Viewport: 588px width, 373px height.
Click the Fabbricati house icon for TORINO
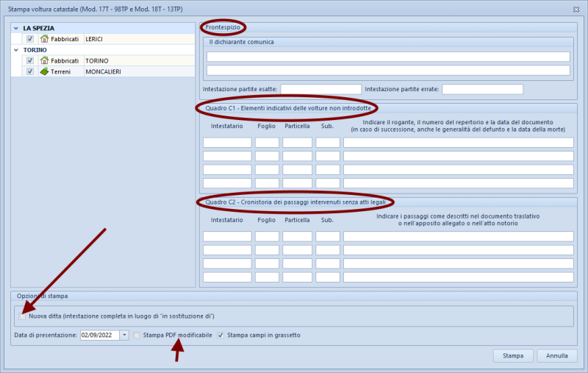click(x=44, y=60)
